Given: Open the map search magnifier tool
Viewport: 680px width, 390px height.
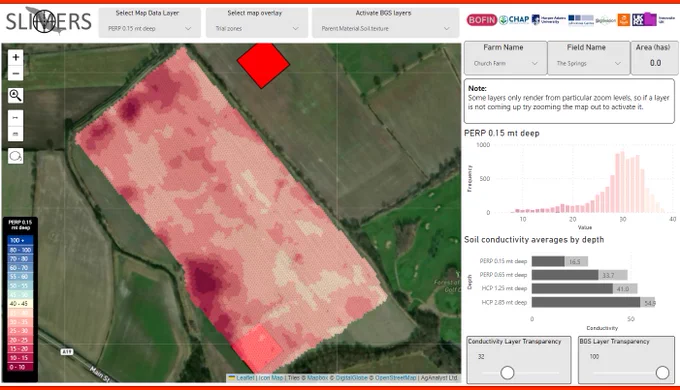Looking at the screenshot, I should click(x=16, y=95).
